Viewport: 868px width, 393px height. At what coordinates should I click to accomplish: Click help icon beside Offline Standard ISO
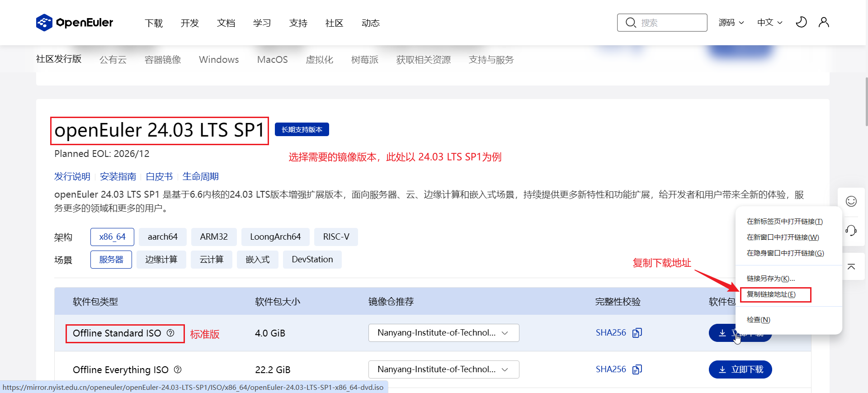[x=170, y=333]
